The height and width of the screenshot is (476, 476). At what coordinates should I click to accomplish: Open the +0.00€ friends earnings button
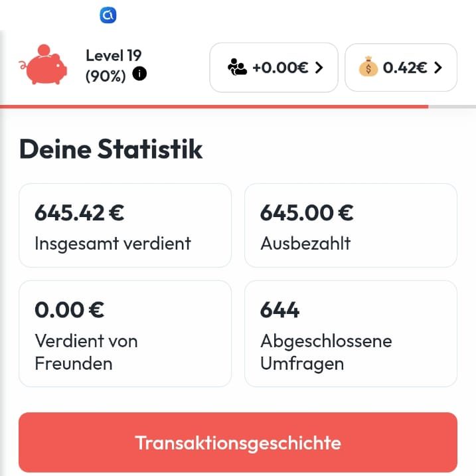point(274,67)
